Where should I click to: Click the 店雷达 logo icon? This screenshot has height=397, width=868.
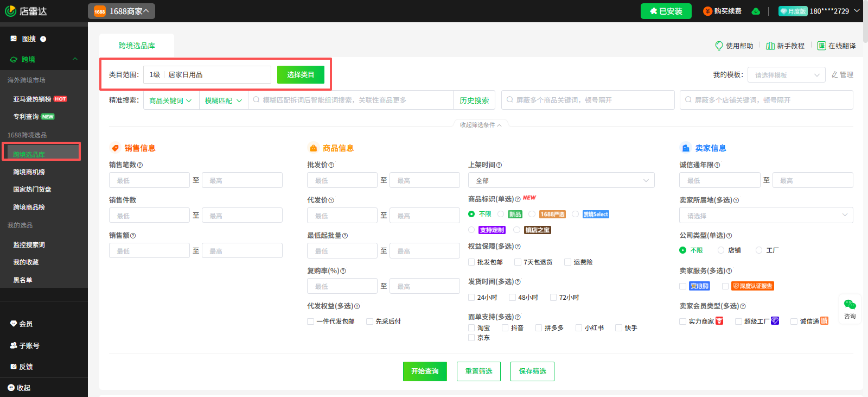point(10,11)
